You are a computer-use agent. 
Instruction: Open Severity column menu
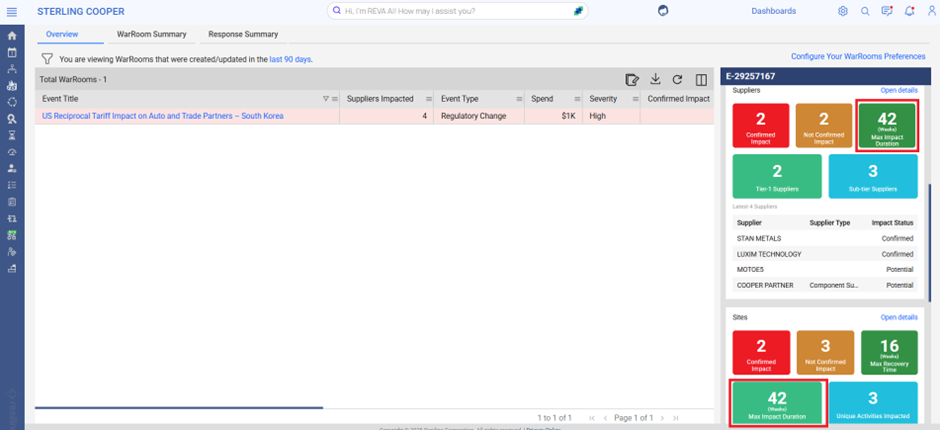(x=635, y=99)
